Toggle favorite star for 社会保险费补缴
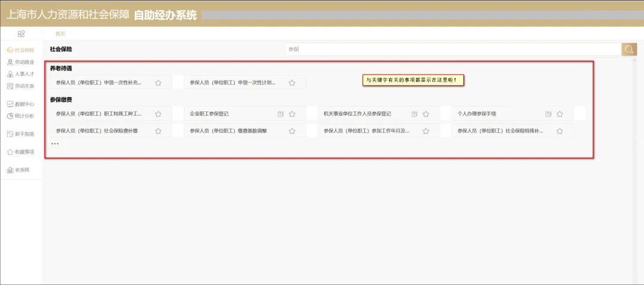Viewport: 644px width, 285px height. [x=158, y=131]
